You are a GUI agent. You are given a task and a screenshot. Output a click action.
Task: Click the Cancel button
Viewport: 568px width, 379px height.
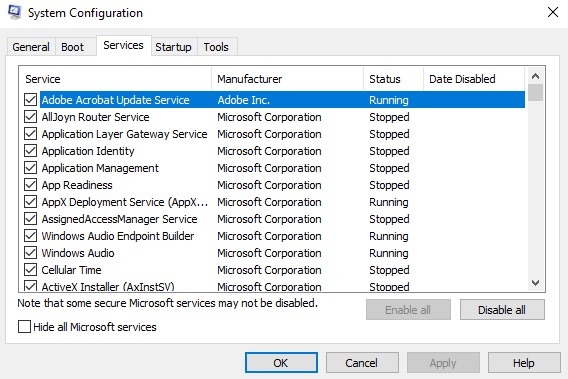tap(362, 363)
